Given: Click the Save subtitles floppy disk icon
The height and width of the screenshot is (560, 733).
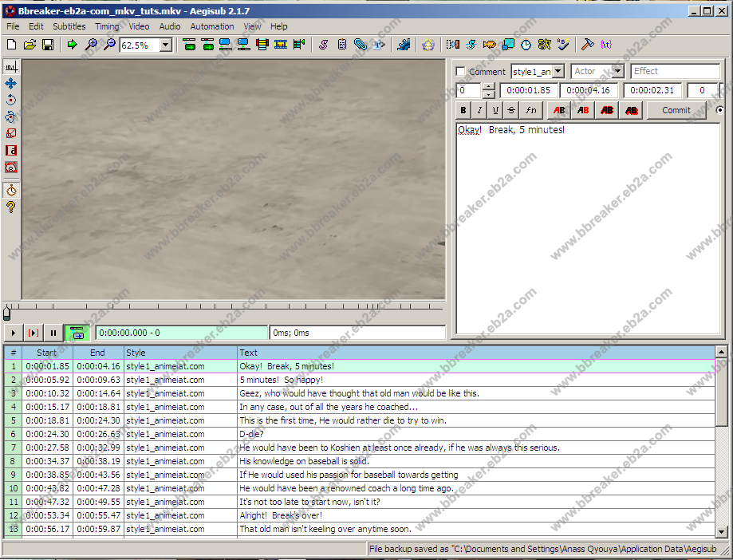Looking at the screenshot, I should [x=48, y=45].
